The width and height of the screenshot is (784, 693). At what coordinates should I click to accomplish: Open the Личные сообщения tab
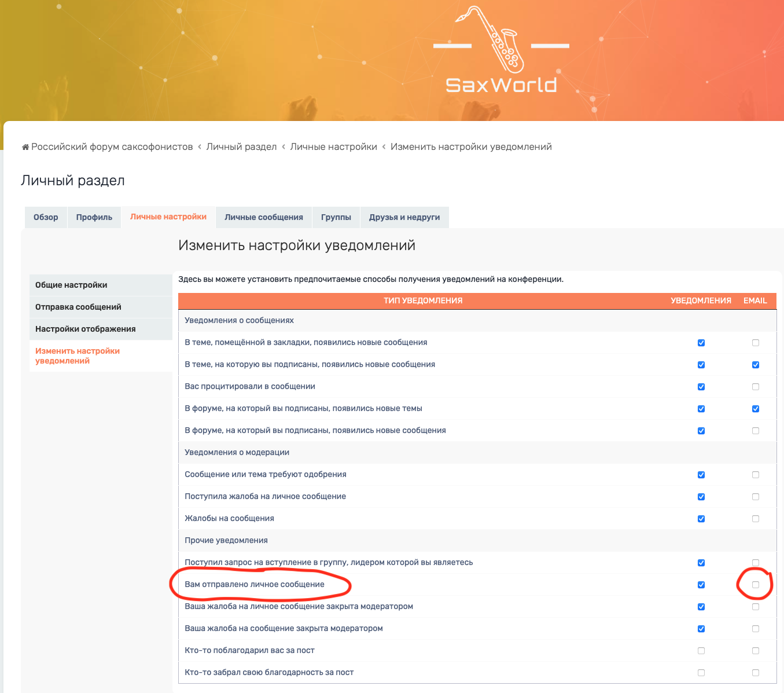pos(264,217)
